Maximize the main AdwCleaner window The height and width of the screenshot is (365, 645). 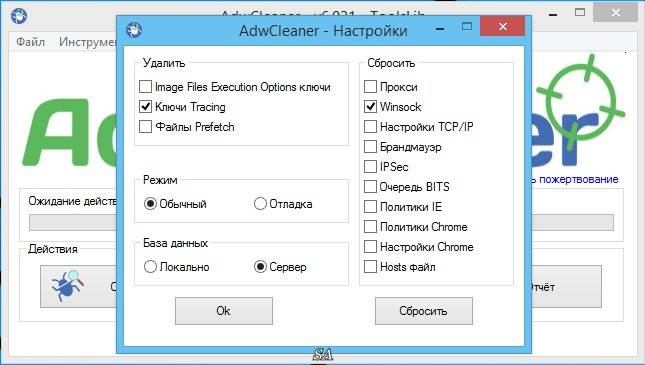coord(580,12)
